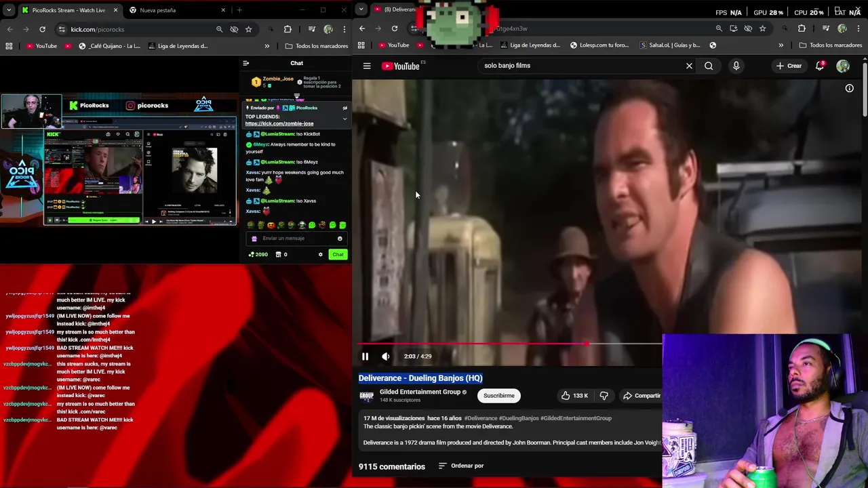The image size is (868, 488).
Task: Show video info card icon
Action: coord(849,88)
